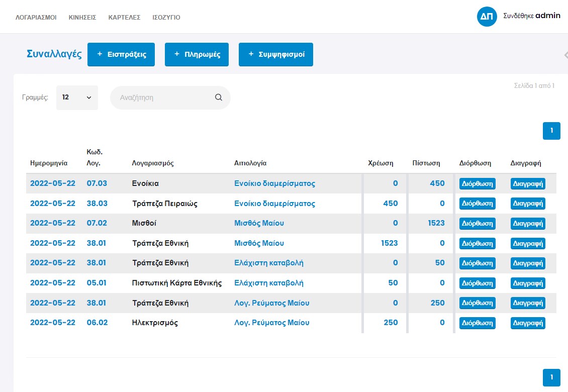Open the ΚΑΡΤΕΛΕΣ menu item

click(x=124, y=18)
